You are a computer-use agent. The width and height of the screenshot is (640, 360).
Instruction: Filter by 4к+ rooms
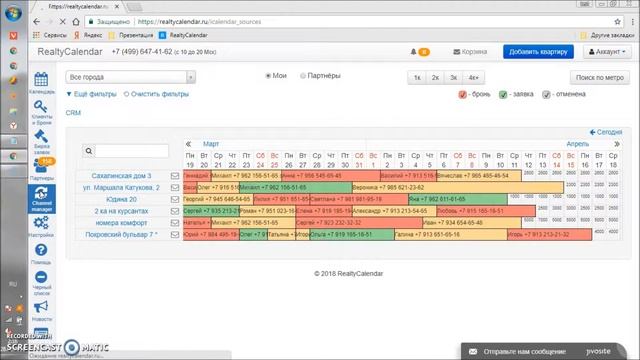pyautogui.click(x=473, y=78)
